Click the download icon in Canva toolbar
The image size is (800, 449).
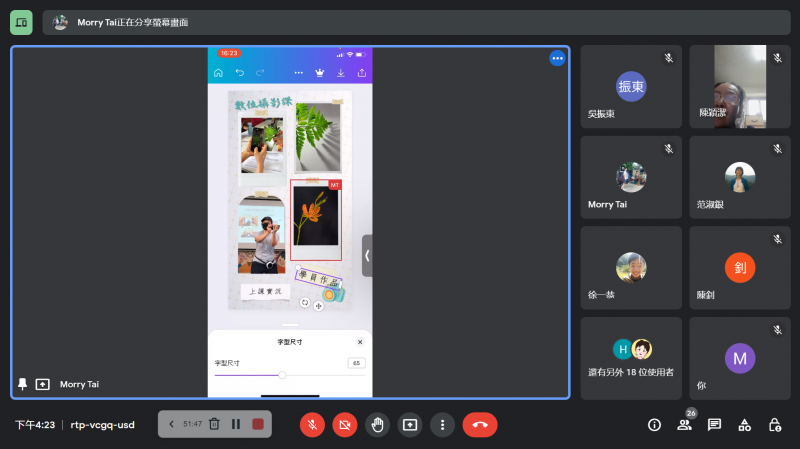[x=341, y=73]
